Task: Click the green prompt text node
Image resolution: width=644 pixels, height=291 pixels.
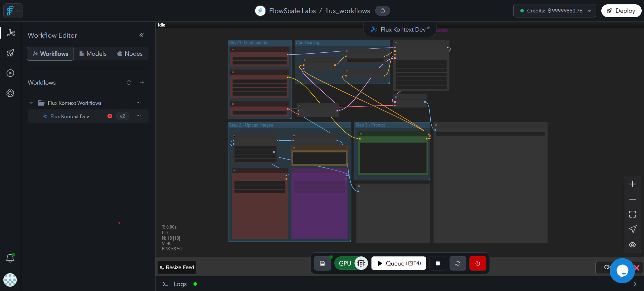Action: tap(393, 153)
